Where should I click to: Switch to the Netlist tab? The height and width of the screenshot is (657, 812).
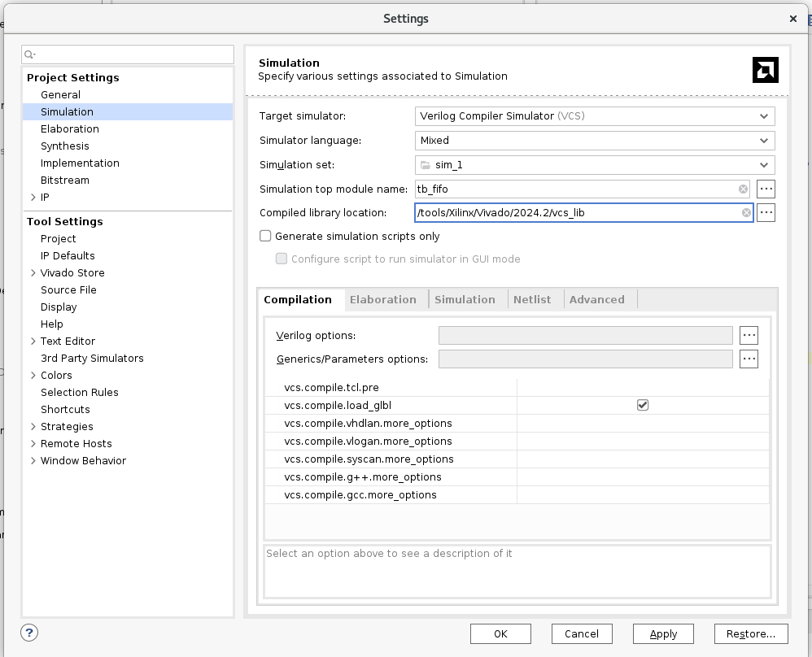(532, 300)
